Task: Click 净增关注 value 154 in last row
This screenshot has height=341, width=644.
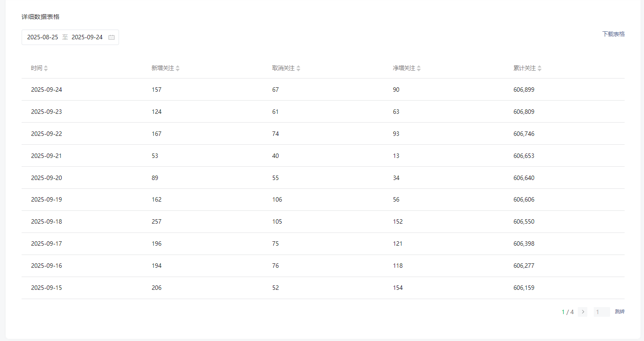Action: point(398,288)
